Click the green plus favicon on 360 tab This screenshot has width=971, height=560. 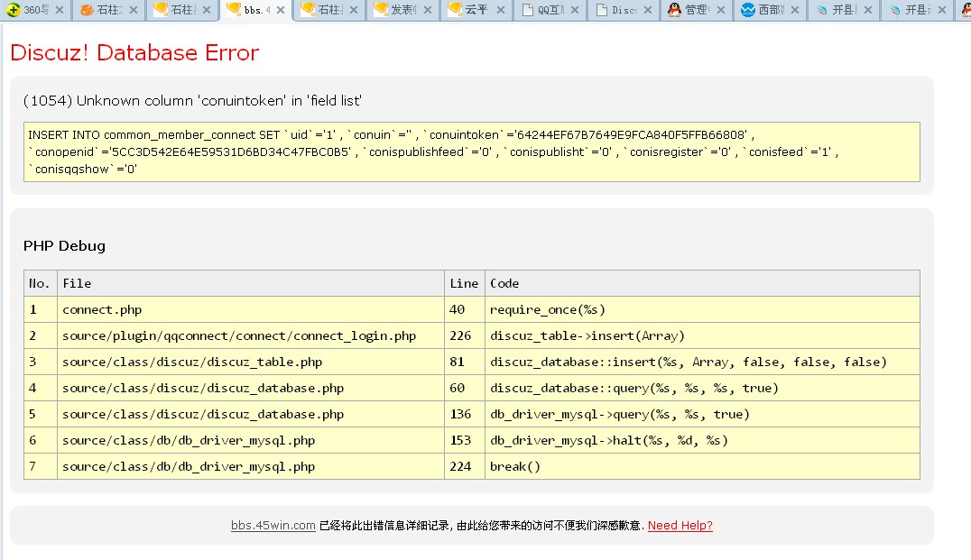13,10
